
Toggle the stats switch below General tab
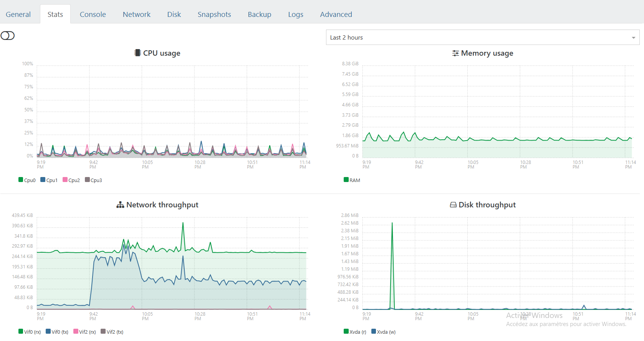8,36
